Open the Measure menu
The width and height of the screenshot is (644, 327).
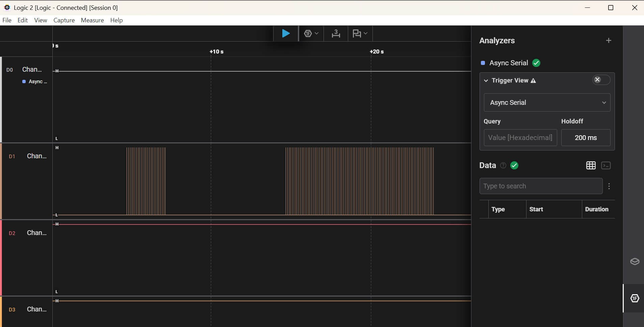click(92, 20)
